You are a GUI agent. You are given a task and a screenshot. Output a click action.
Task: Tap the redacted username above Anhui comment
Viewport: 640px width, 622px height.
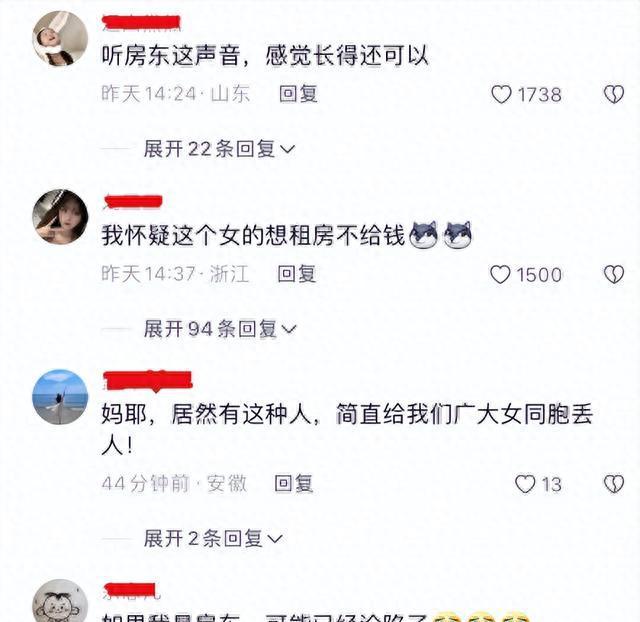(x=148, y=380)
